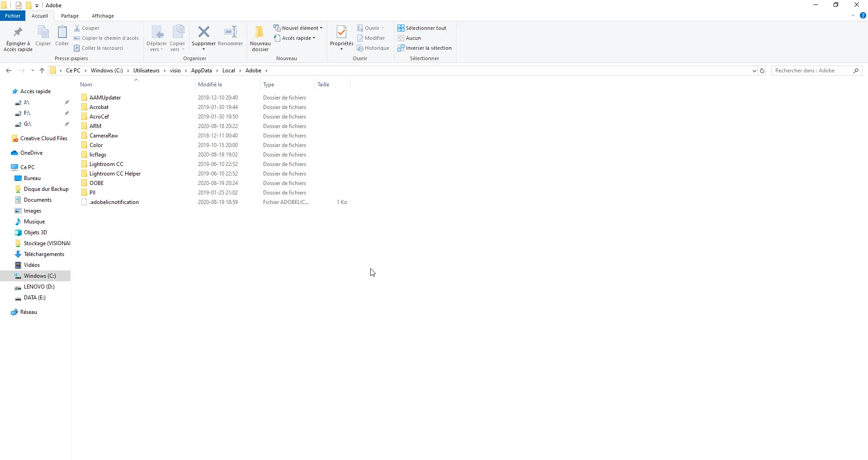Screen dimensions: 868x460
Task: Collapse the ribbon with the chevron
Action: [x=853, y=15]
